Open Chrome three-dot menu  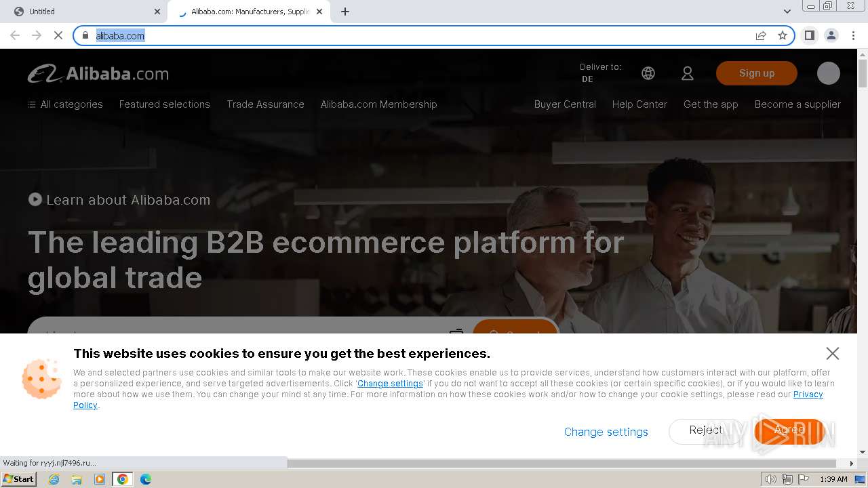click(853, 35)
